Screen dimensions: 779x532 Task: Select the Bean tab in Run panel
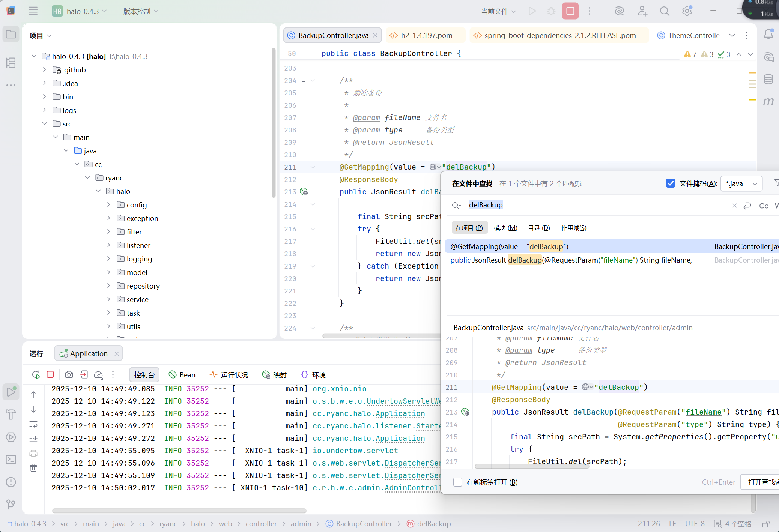tap(182, 374)
